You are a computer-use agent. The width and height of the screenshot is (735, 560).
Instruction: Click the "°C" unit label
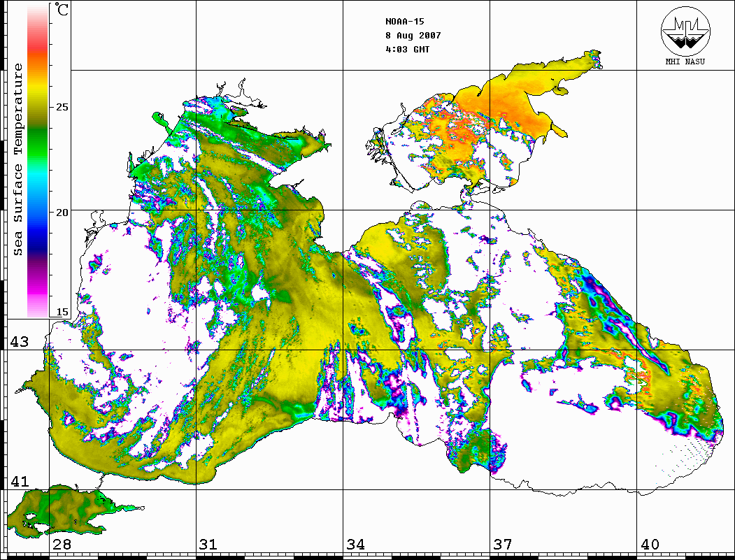(x=62, y=9)
